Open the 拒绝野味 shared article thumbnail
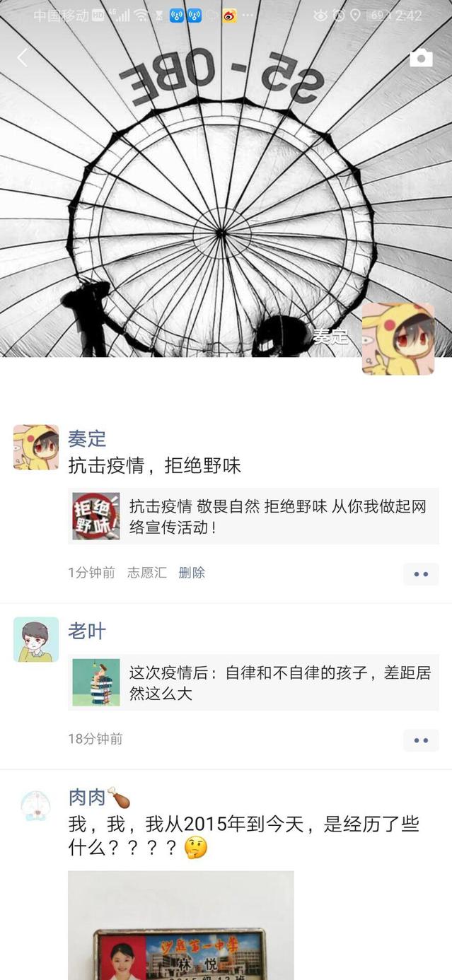The width and height of the screenshot is (452, 980). 96,516
